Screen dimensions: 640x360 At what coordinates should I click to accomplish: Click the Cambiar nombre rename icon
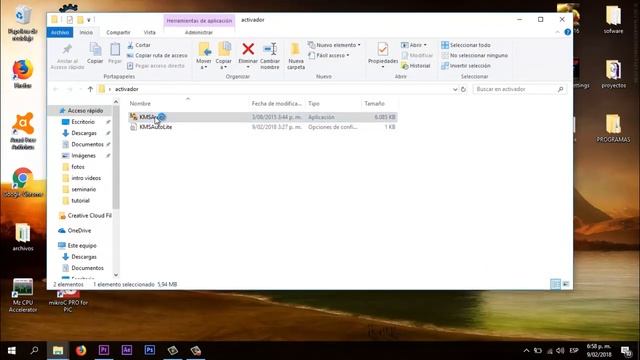click(x=270, y=49)
